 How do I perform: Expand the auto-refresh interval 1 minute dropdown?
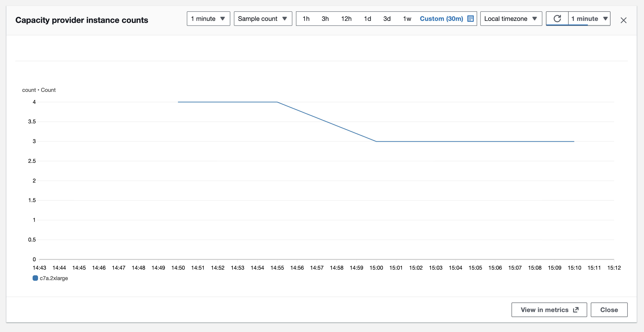tap(589, 19)
